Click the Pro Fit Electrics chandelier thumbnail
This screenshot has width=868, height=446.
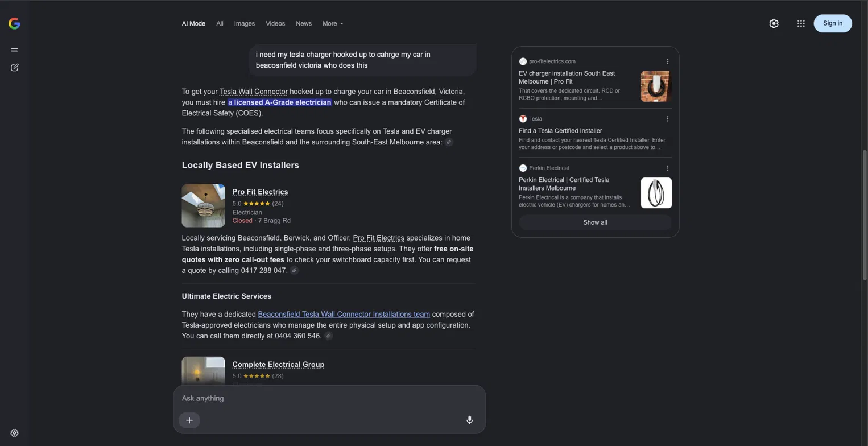click(x=204, y=205)
